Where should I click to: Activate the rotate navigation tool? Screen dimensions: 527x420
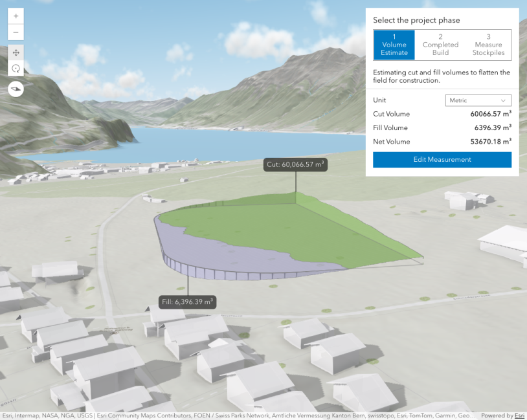point(16,68)
